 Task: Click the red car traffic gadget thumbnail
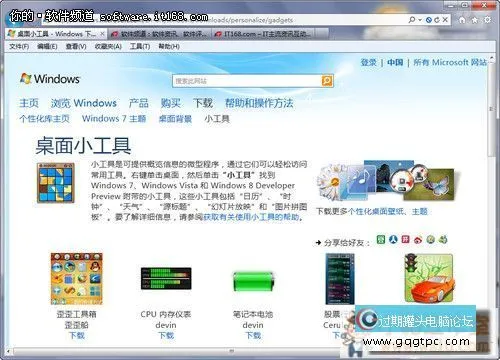click(429, 278)
